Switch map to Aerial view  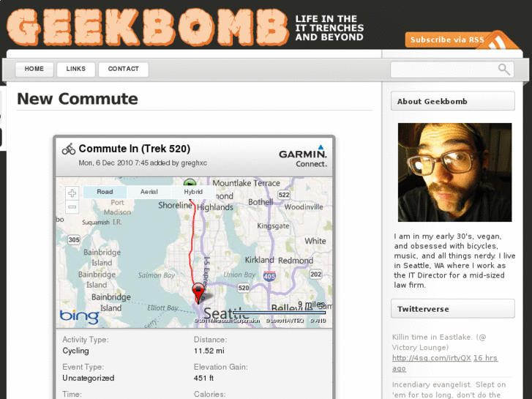(x=149, y=192)
